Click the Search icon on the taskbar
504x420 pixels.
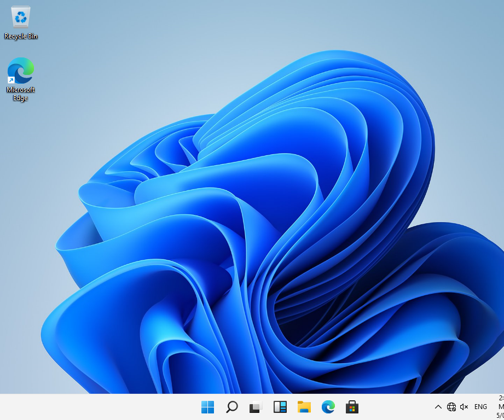pyautogui.click(x=231, y=407)
